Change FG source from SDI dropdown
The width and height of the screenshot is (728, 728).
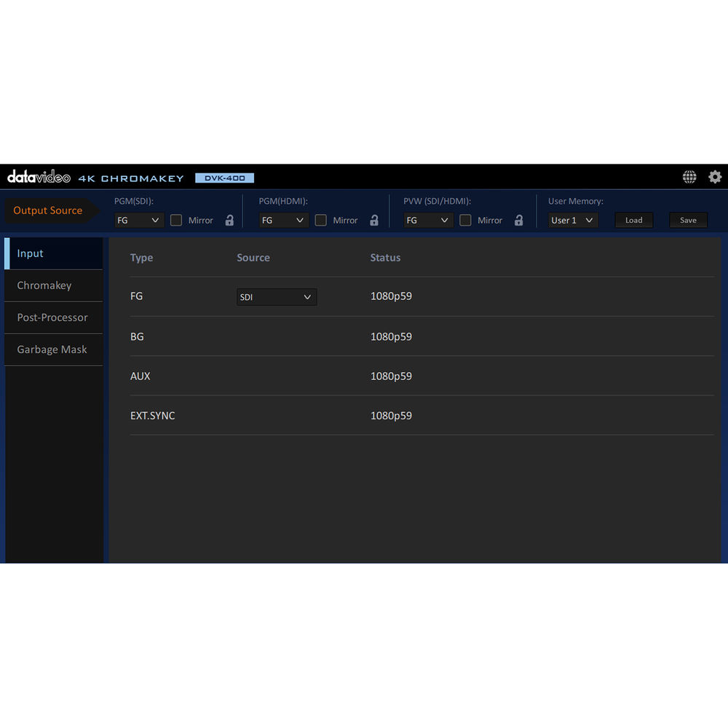[x=277, y=297]
